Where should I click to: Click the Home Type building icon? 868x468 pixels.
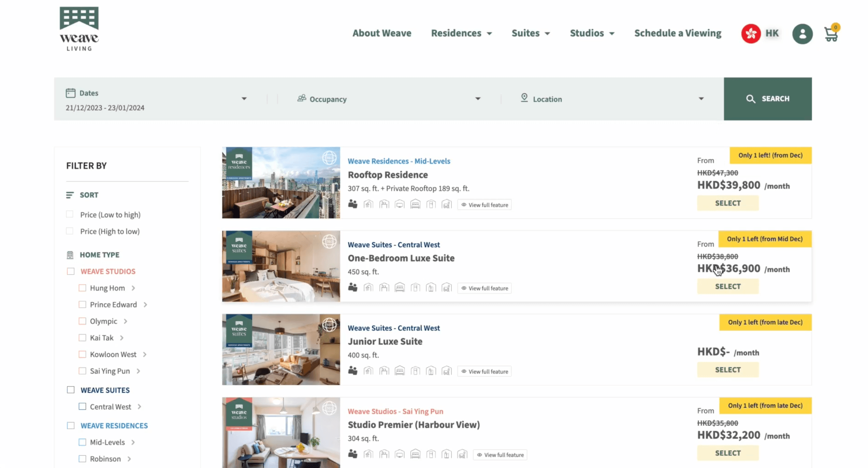pos(70,255)
